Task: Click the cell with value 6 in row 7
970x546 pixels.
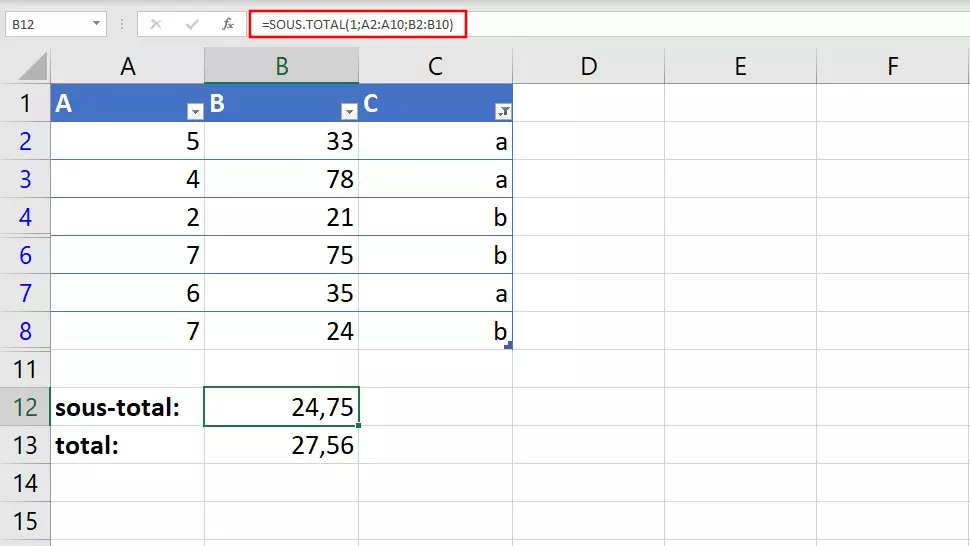Action: click(127, 293)
